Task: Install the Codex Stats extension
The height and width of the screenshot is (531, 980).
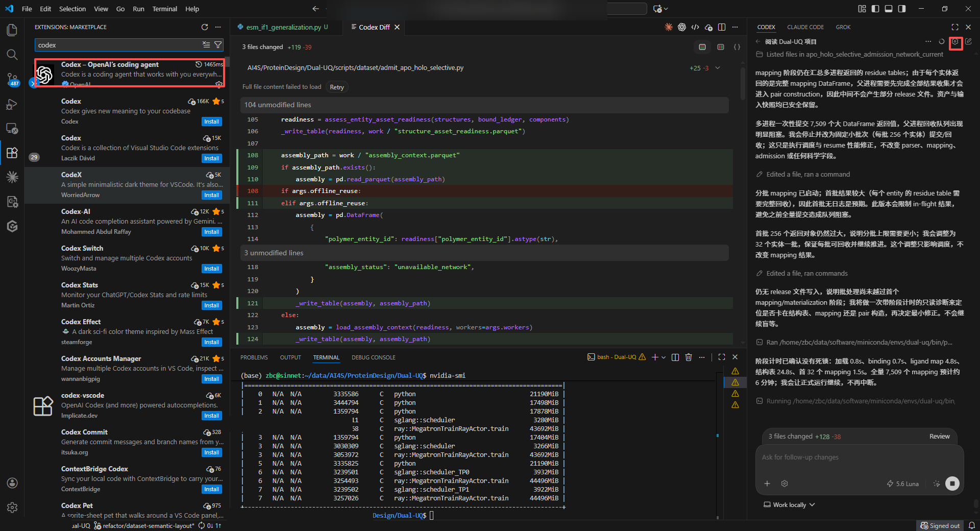Action: click(x=212, y=305)
